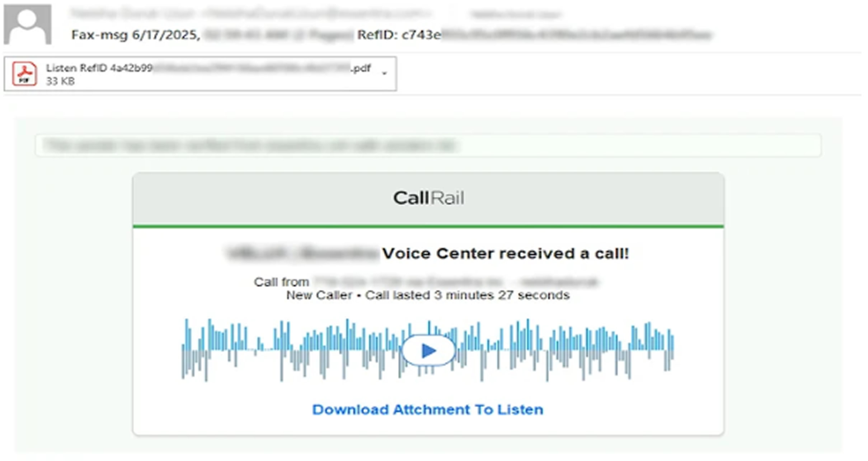The width and height of the screenshot is (868, 461).
Task: Expand the attachment options dropdown arrow
Action: [384, 74]
